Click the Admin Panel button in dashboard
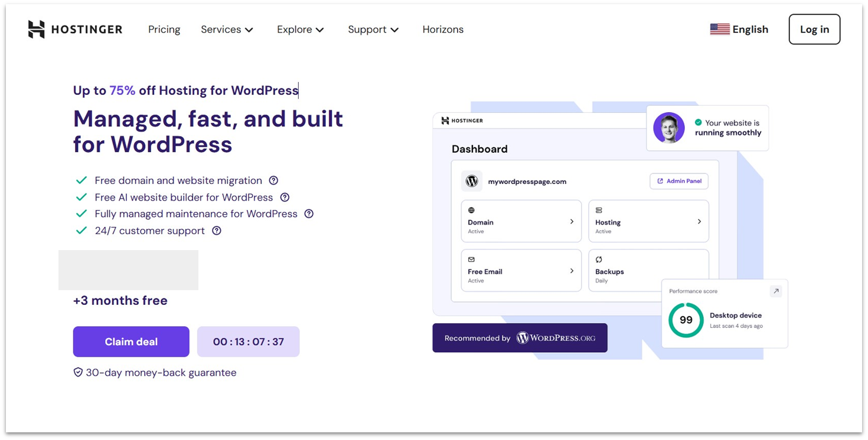Image resolution: width=868 pixels, height=440 pixels. (x=679, y=181)
